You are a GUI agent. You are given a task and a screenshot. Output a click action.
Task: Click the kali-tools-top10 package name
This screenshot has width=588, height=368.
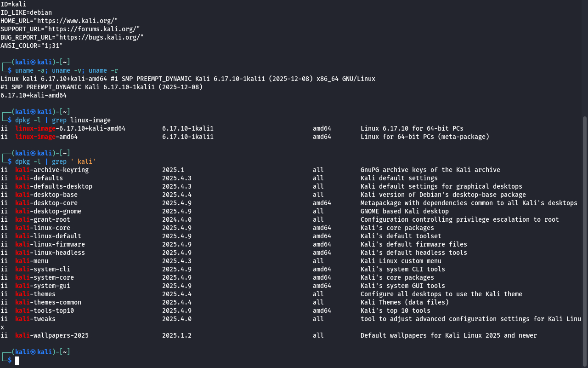pyautogui.click(x=45, y=310)
